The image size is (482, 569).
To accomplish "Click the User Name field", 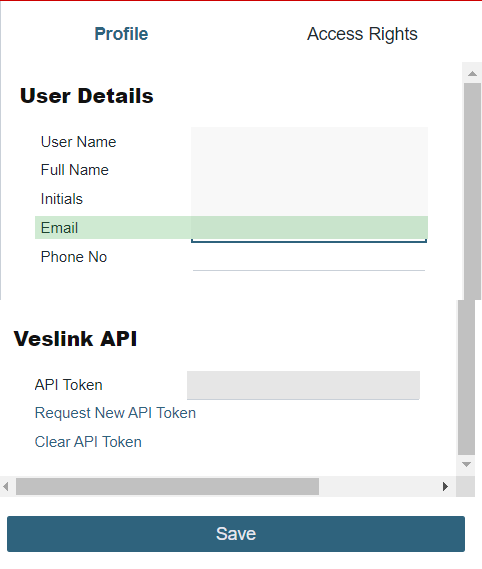I will click(x=309, y=142).
